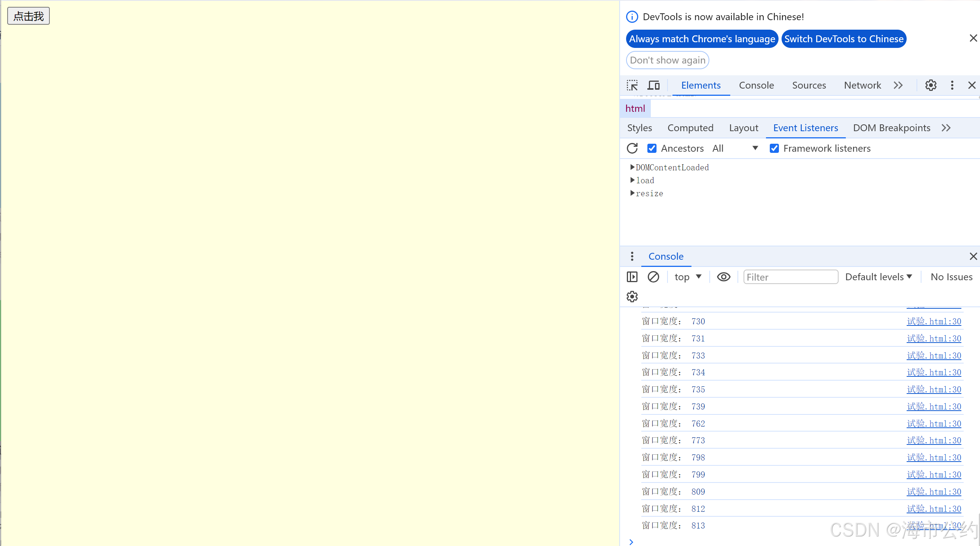Clear the console with the ban icon

click(x=653, y=277)
